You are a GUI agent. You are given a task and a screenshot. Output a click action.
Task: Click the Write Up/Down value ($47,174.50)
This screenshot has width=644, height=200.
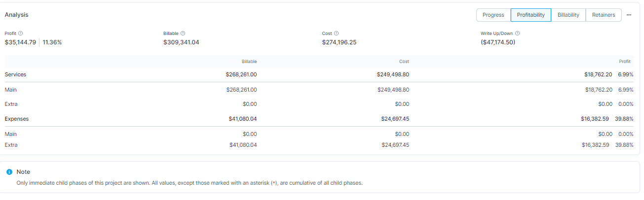pos(498,42)
